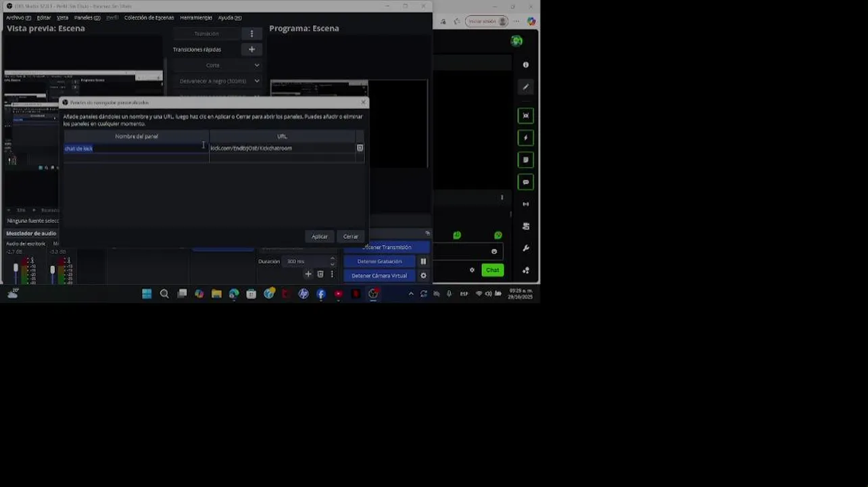Open virtual camera settings gear
This screenshot has height=487, width=868.
coord(423,276)
